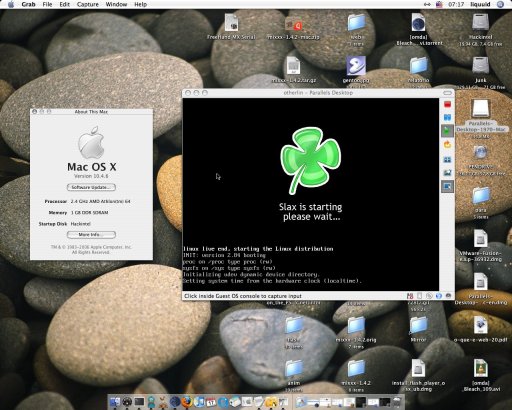This screenshot has height=410, width=512.
Task: Click the blue Pause icon in Parallels sidebar
Action: point(447,118)
